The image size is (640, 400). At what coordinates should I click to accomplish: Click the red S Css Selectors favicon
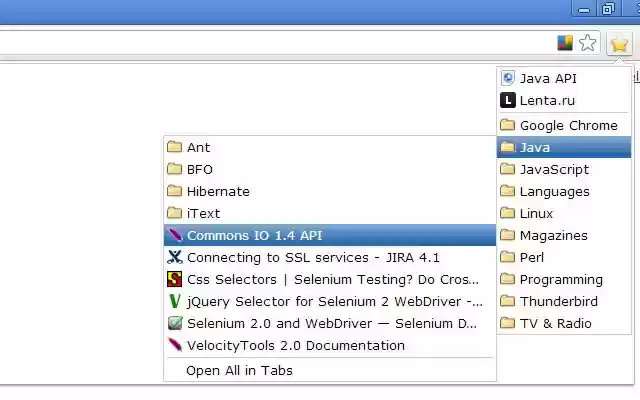175,279
